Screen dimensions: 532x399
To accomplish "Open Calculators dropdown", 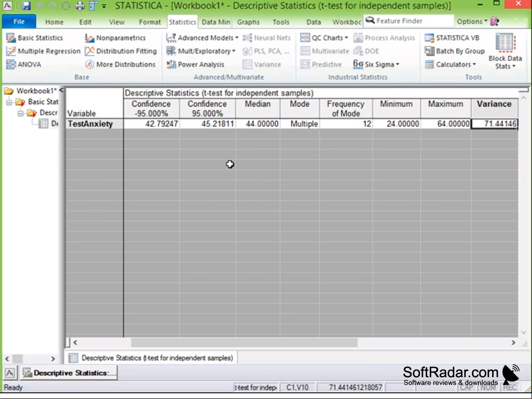I will (451, 64).
